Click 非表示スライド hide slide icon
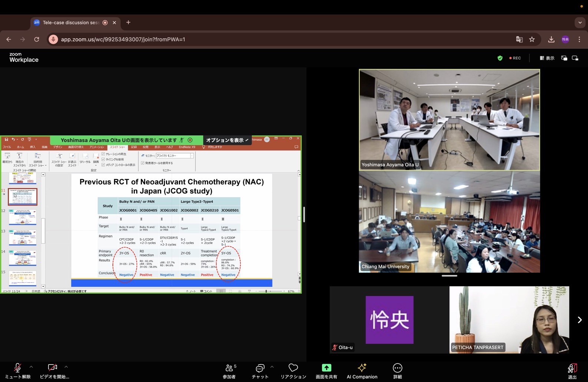Screen dimensions: 588x382 coord(72,156)
